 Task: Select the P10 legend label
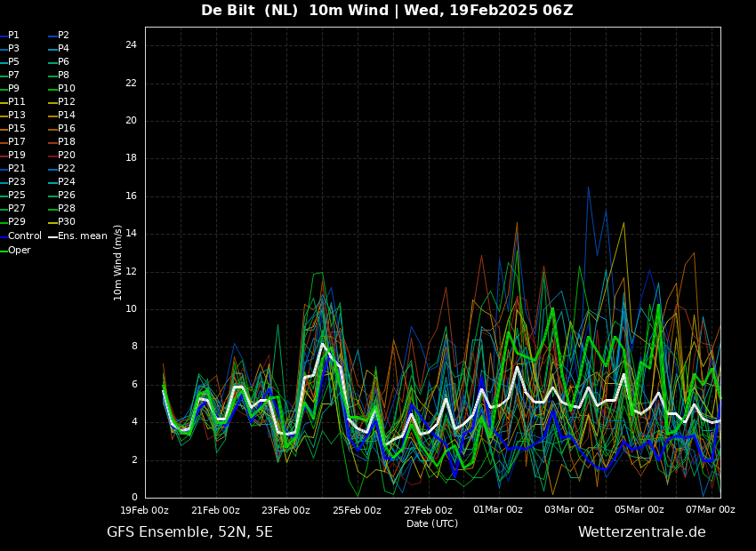pos(67,89)
